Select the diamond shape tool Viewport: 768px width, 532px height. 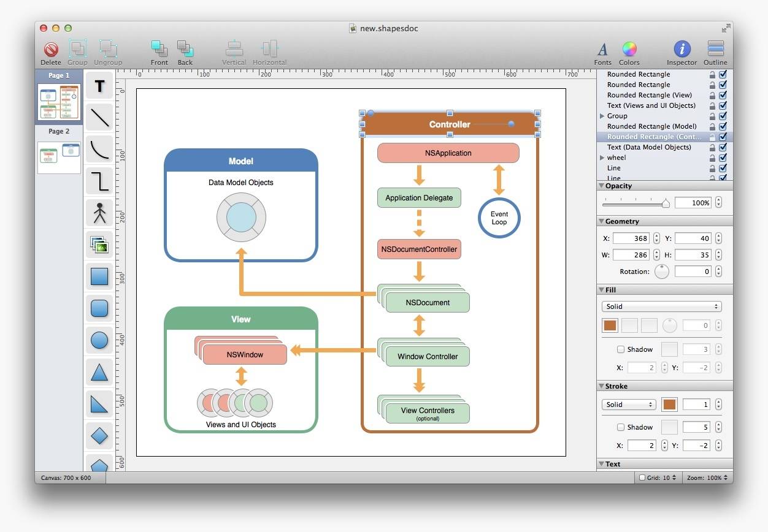99,436
